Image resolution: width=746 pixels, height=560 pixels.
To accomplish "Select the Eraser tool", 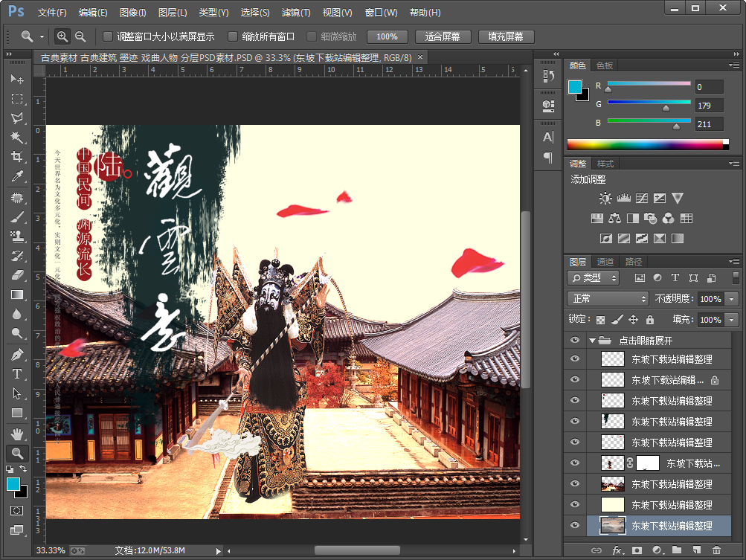I will click(17, 275).
